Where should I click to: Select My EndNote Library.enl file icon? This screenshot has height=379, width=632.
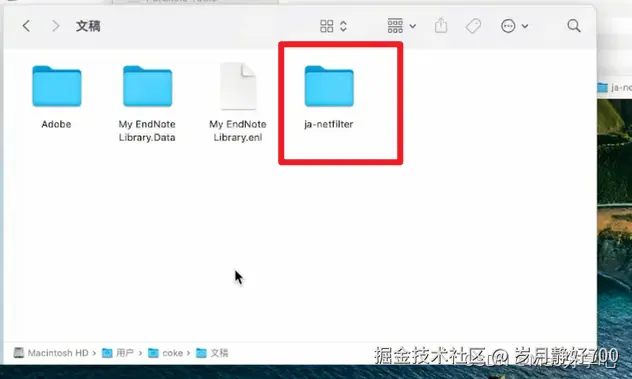click(238, 86)
